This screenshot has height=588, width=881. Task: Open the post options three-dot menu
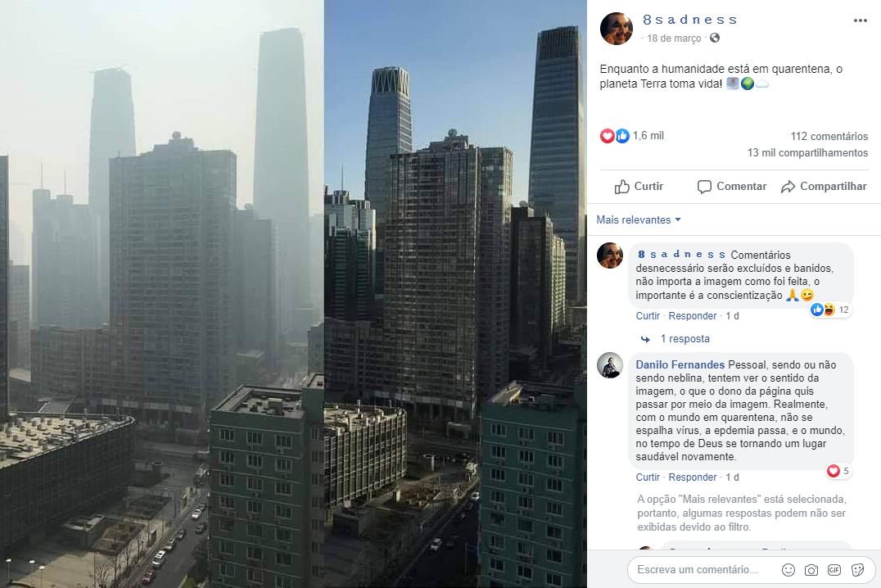click(x=861, y=20)
